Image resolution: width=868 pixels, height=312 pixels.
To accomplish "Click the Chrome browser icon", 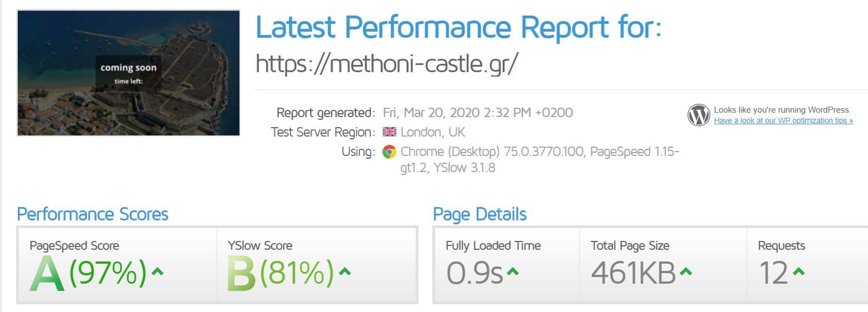I will 389,152.
